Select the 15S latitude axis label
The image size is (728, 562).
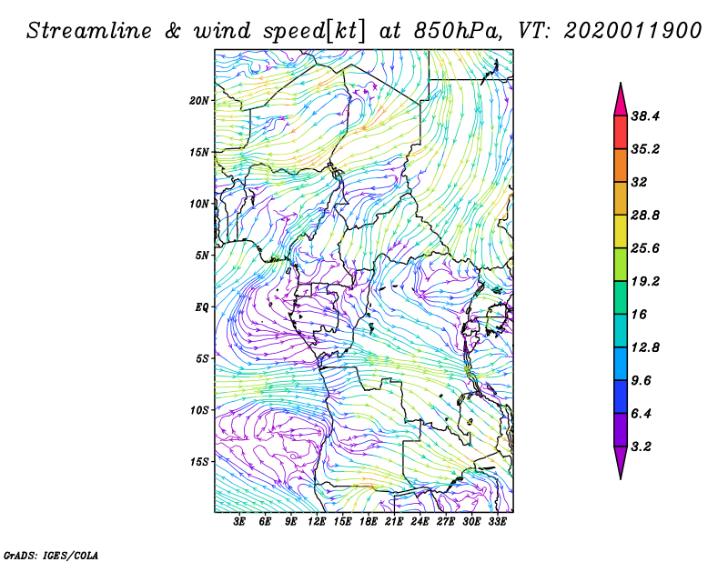[x=199, y=461]
